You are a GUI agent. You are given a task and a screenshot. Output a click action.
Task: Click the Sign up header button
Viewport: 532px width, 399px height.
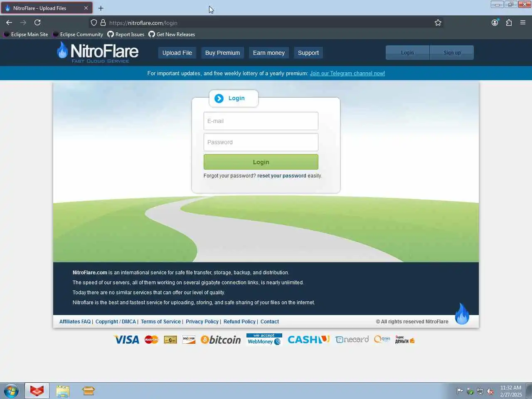(452, 53)
